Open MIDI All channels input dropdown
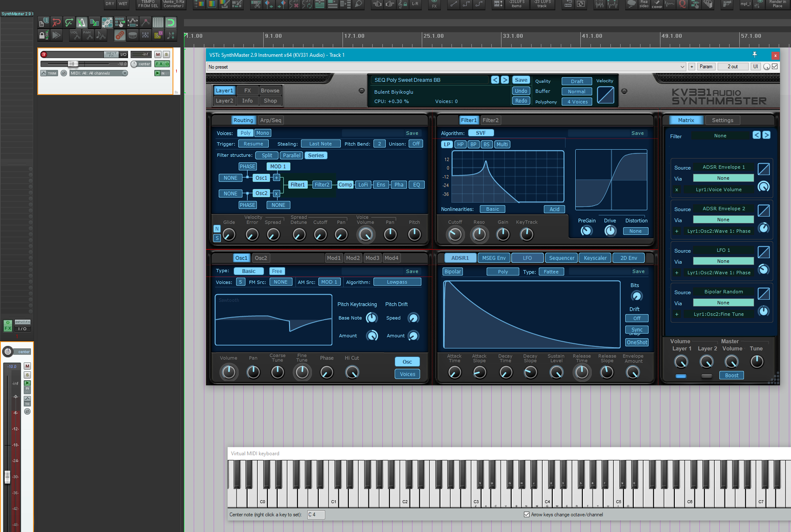 (x=99, y=73)
